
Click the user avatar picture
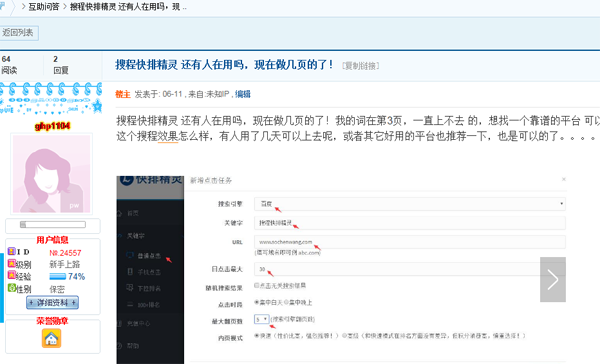click(x=52, y=174)
